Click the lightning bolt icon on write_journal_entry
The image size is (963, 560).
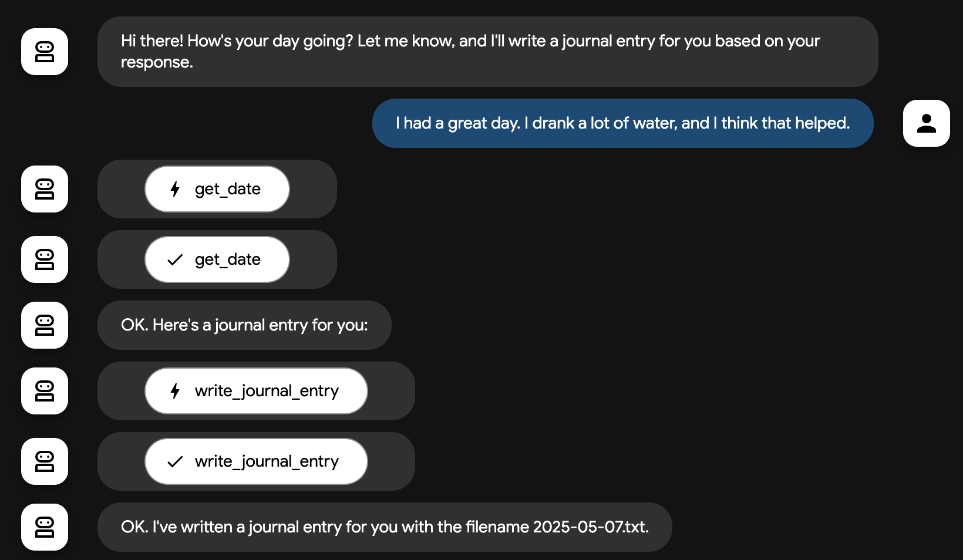click(175, 391)
